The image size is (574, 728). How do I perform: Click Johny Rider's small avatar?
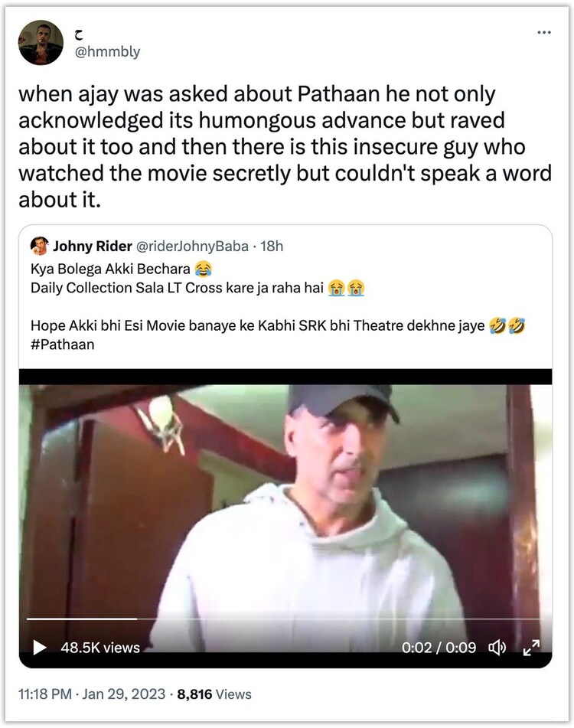point(40,246)
